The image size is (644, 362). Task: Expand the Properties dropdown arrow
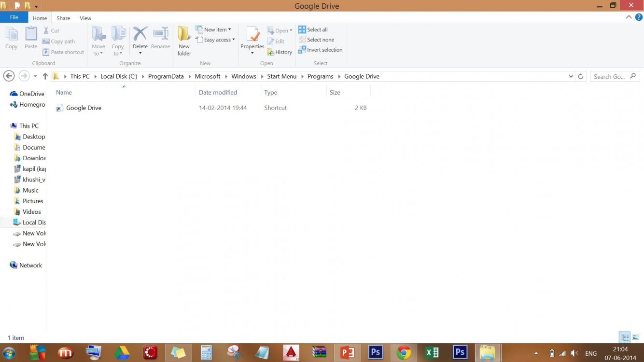pos(252,53)
